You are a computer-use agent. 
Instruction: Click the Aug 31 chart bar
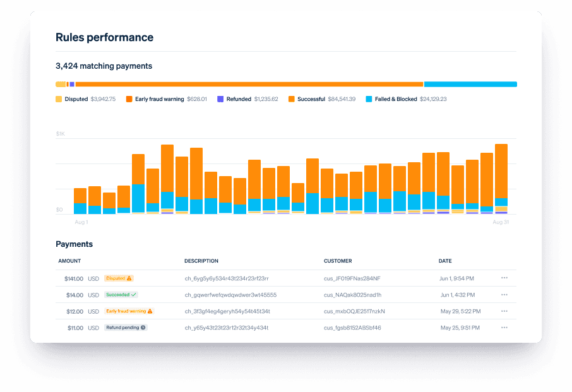[501, 179]
